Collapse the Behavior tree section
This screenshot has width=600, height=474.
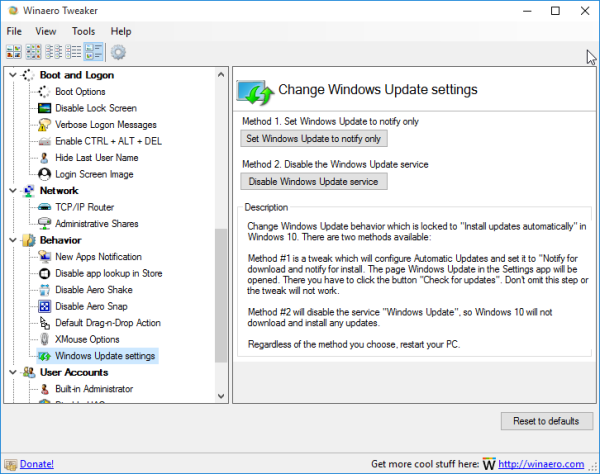coord(12,240)
